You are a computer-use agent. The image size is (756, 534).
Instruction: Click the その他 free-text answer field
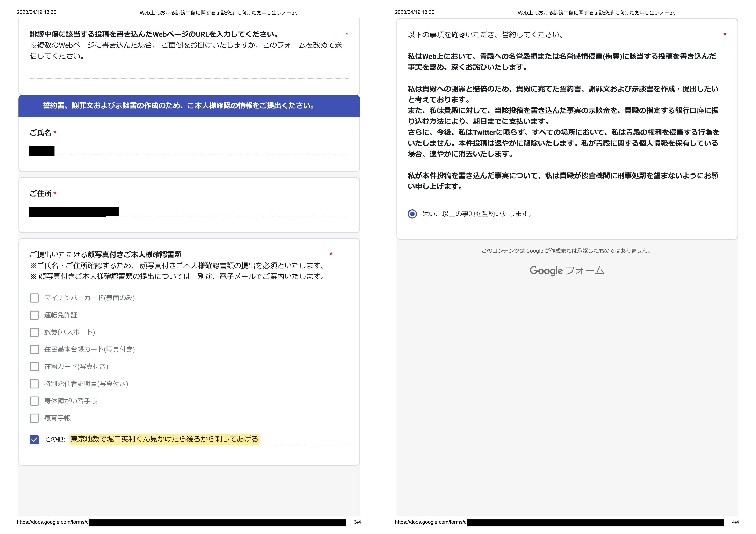(x=207, y=439)
